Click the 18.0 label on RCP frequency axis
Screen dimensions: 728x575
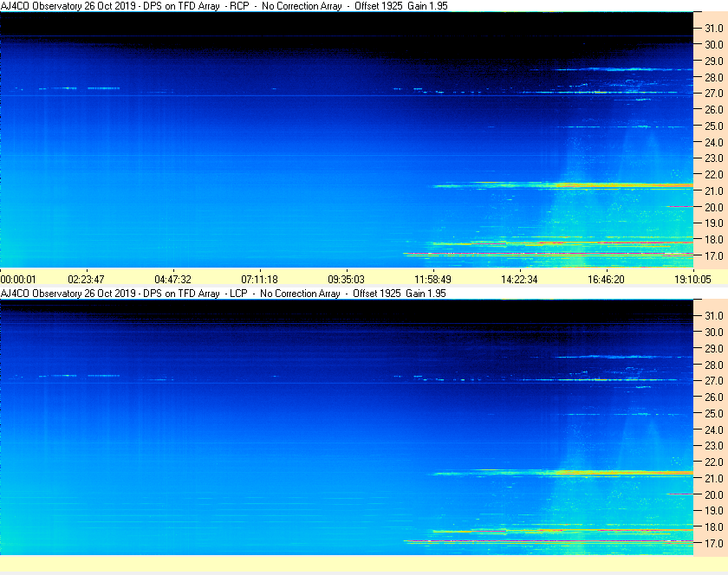[714, 240]
